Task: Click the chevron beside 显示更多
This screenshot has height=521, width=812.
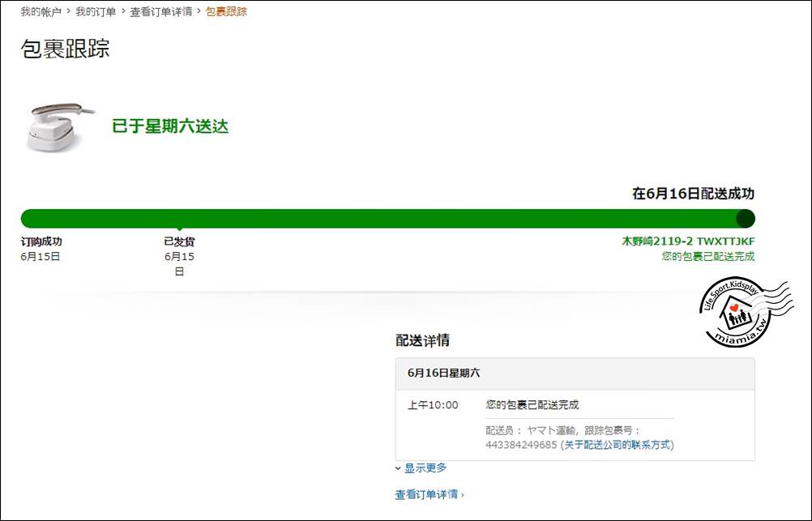Action: [x=398, y=469]
